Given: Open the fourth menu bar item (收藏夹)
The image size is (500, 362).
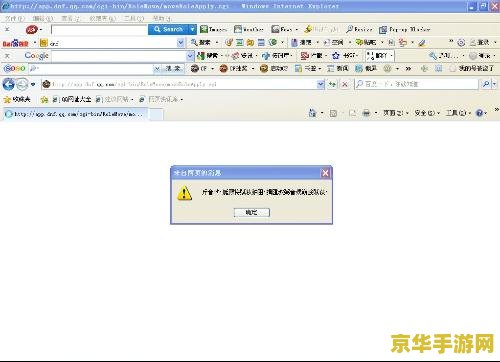Looking at the screenshot, I should [102, 18].
